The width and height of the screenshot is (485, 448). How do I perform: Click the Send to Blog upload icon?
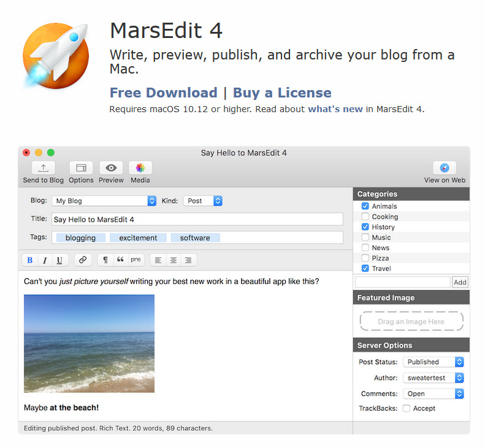coord(44,168)
